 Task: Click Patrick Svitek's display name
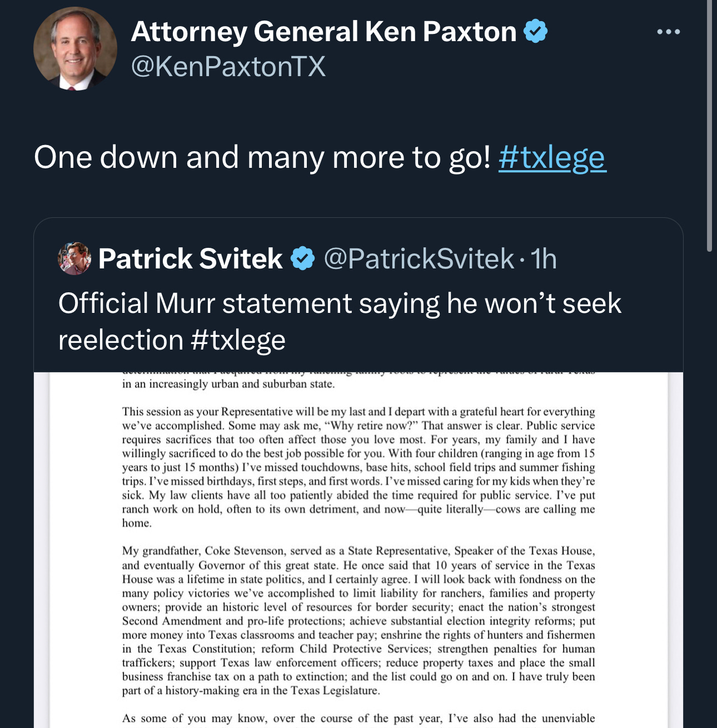[x=189, y=257]
